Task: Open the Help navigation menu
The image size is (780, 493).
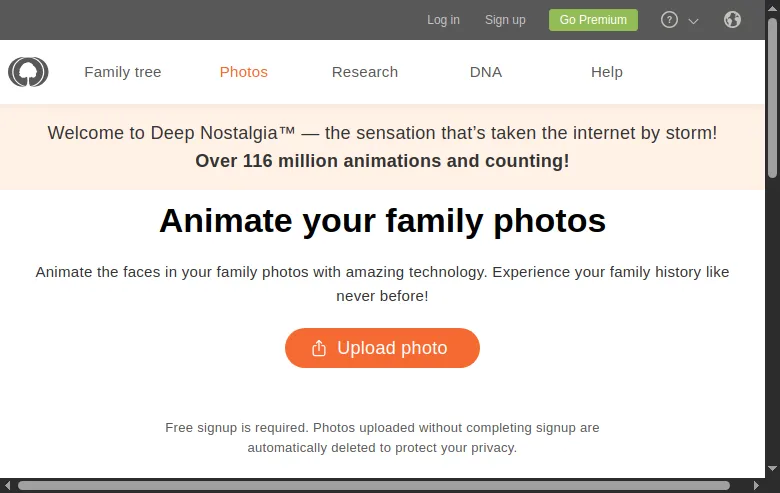Action: pyautogui.click(x=607, y=72)
